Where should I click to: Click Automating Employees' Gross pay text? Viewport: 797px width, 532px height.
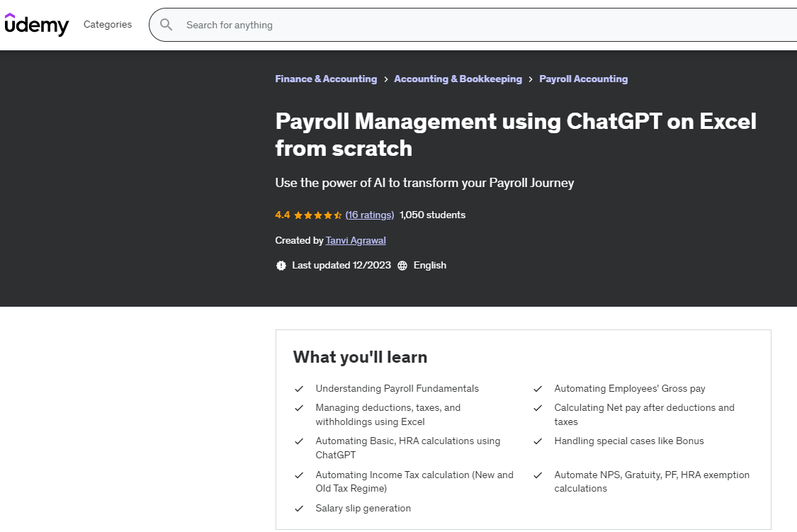point(630,389)
